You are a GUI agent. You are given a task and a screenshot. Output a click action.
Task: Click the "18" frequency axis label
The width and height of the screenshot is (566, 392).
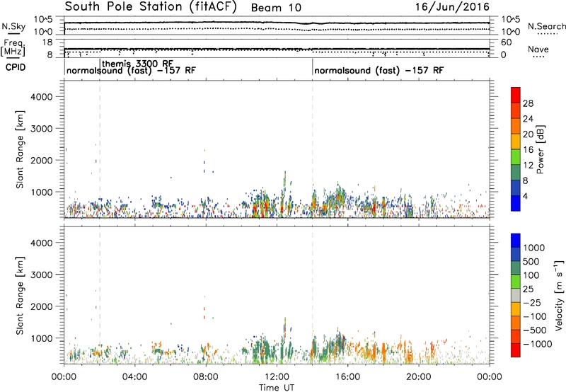tap(47, 42)
